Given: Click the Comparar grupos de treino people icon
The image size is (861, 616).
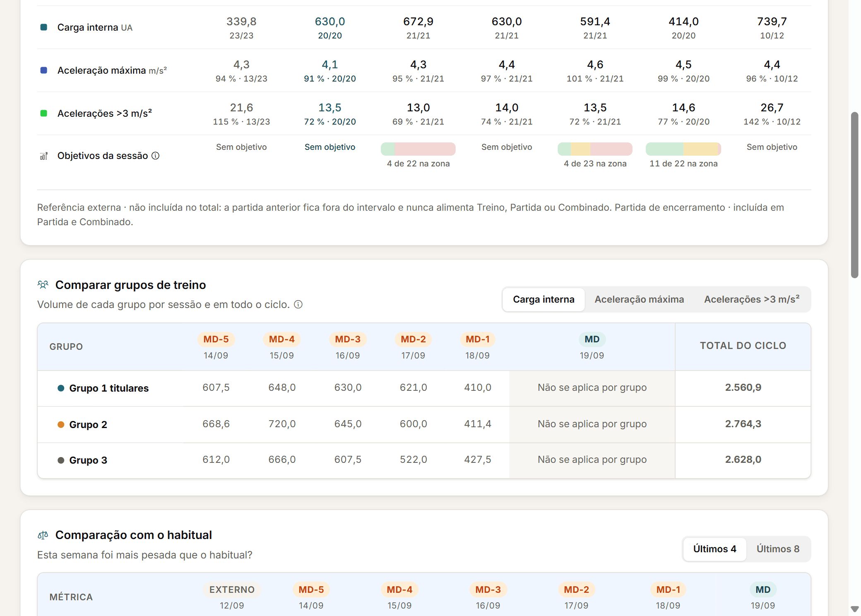Looking at the screenshot, I should 43,285.
